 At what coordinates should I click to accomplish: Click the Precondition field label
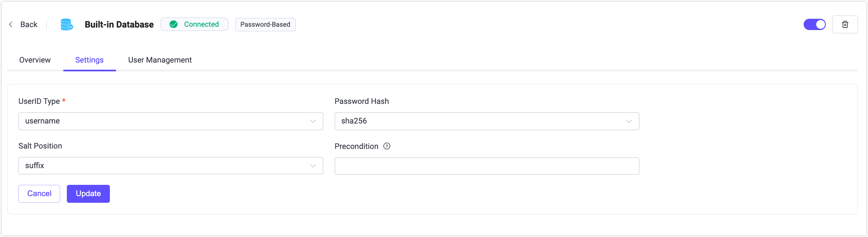click(x=356, y=146)
